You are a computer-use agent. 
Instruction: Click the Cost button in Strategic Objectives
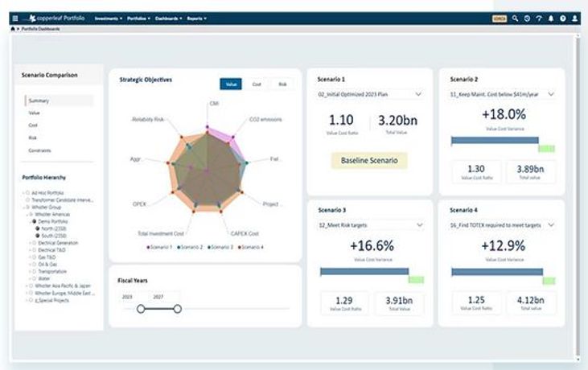point(257,84)
